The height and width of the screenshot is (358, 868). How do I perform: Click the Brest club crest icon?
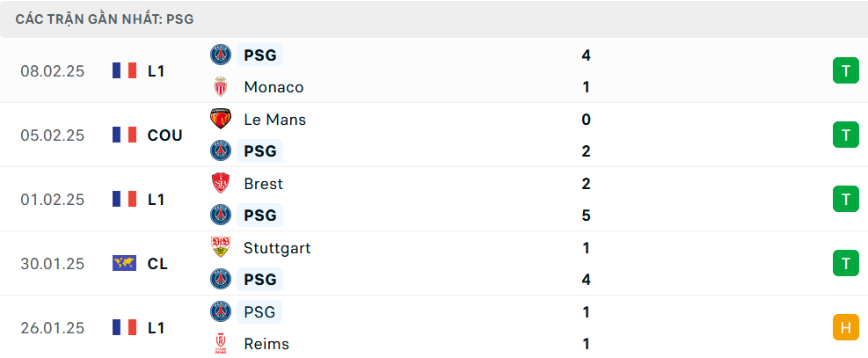pyautogui.click(x=221, y=183)
